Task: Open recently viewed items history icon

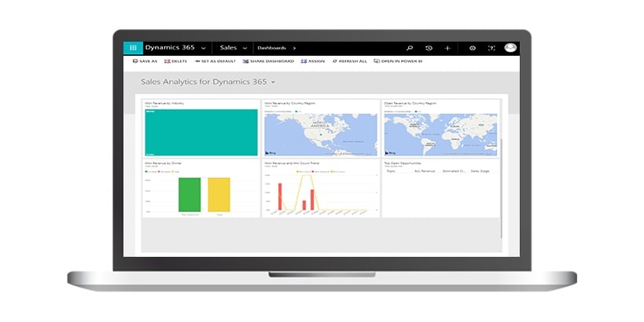Action: [x=429, y=48]
